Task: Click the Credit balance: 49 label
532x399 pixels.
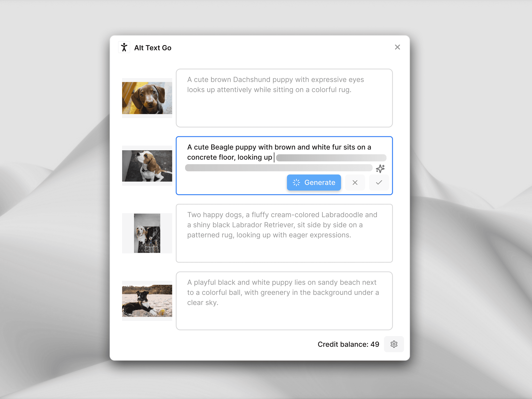Action: [348, 344]
